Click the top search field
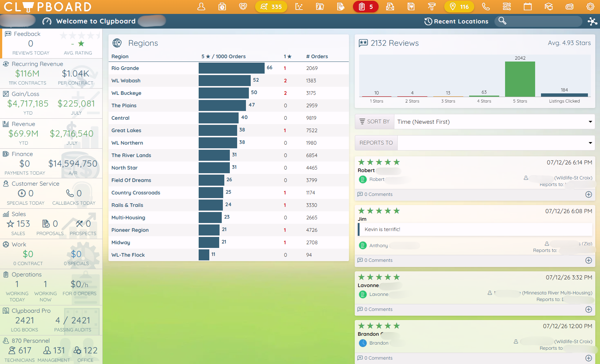Screen dimensions: 600x364 [538, 21]
